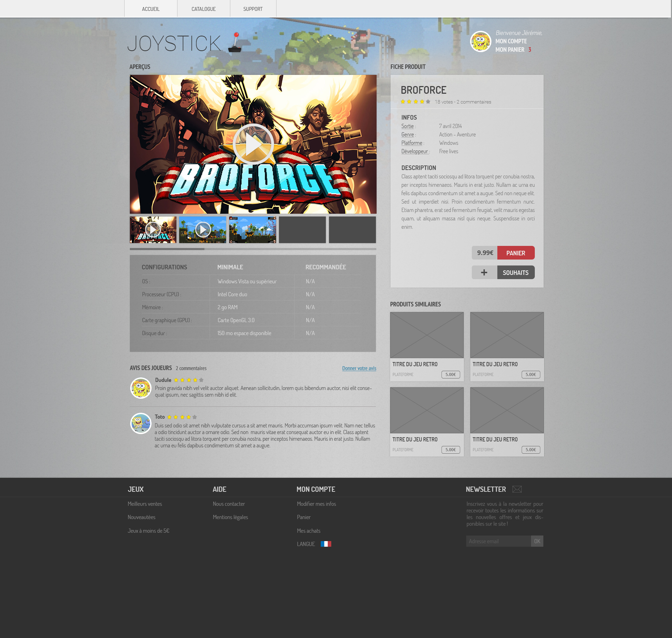
Task: Click the joystick logo icon
Action: [235, 43]
